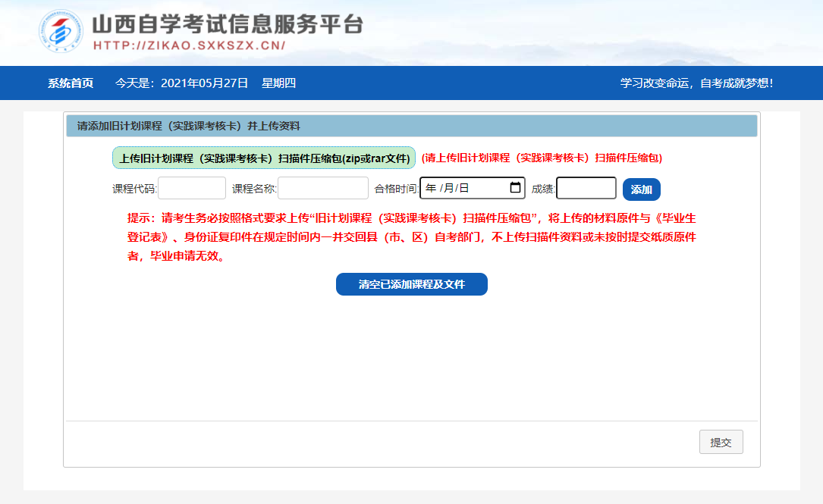Select the 日 day segment in date field
Viewport: 823px width, 504px height.
click(x=463, y=188)
